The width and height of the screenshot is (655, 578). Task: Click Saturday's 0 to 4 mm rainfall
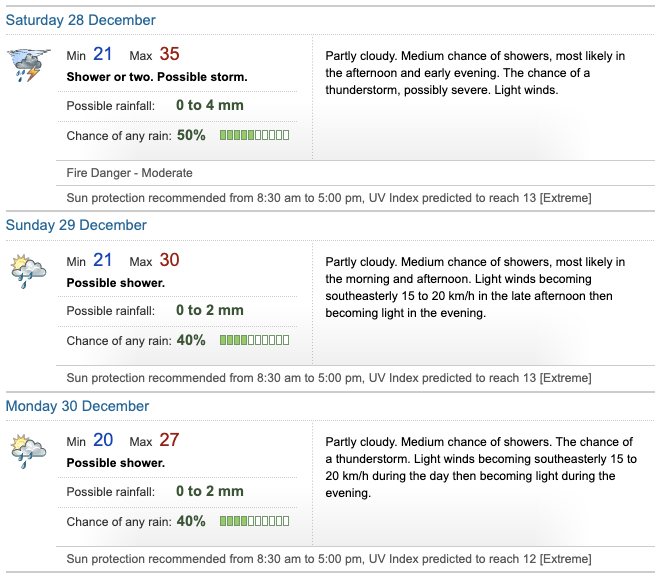[x=209, y=105]
